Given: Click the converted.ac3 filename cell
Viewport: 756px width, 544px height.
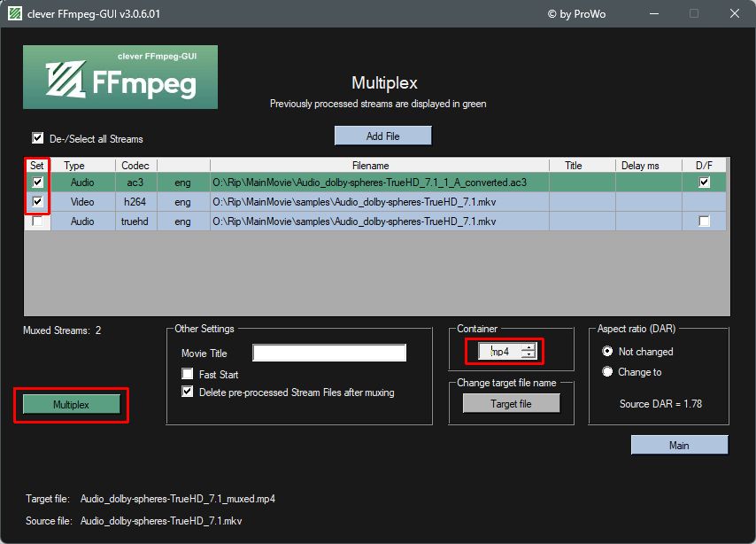Looking at the screenshot, I should [x=380, y=183].
